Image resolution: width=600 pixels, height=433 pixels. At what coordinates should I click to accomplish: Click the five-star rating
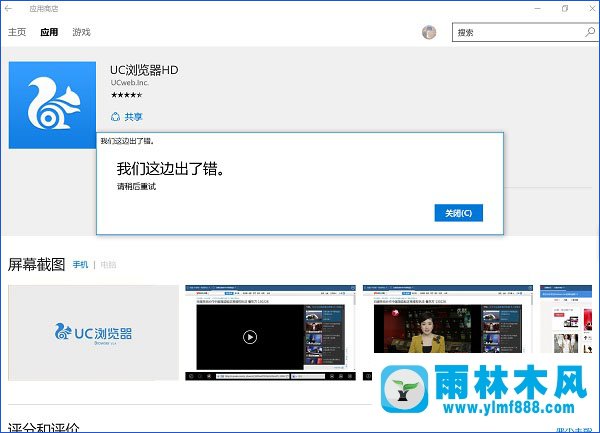point(127,95)
